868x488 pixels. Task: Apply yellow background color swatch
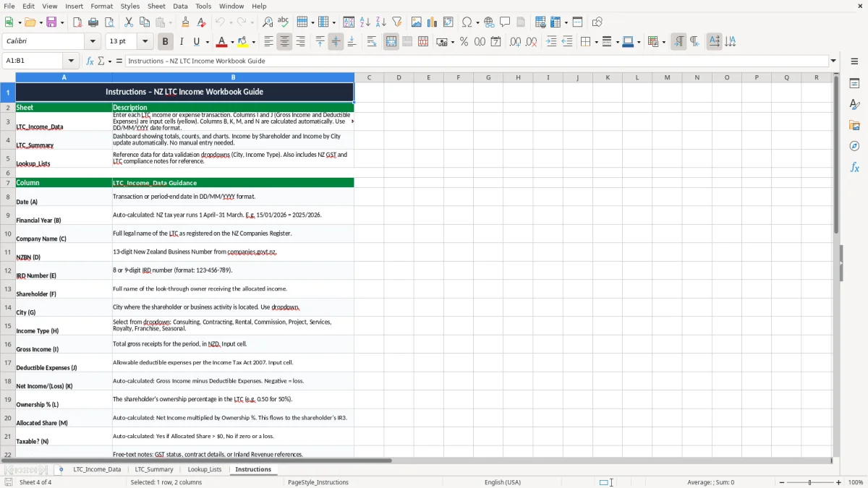coord(244,42)
